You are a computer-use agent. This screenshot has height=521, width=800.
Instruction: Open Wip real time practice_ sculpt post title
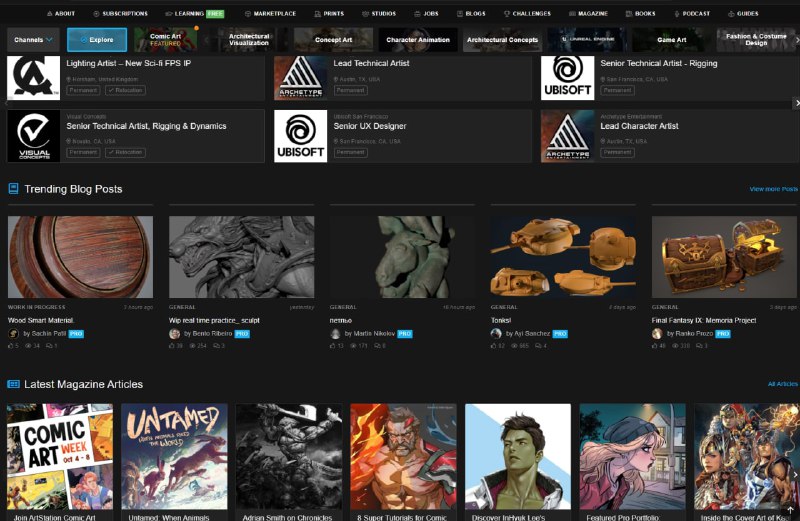coord(214,320)
